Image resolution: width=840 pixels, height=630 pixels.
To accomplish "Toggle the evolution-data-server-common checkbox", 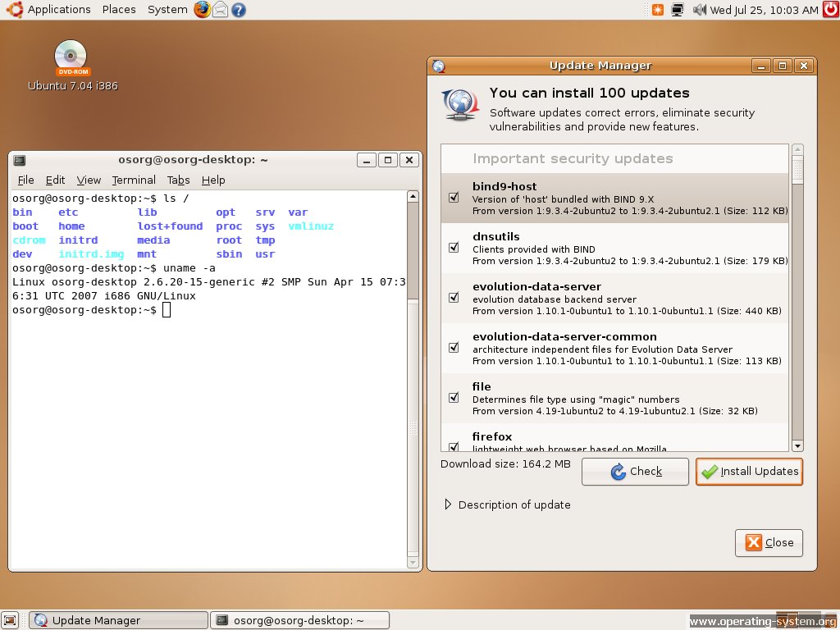I will (454, 347).
